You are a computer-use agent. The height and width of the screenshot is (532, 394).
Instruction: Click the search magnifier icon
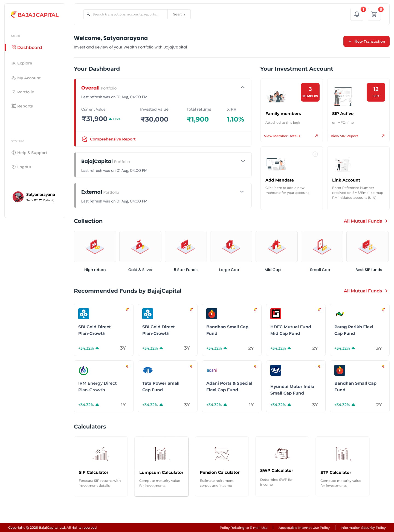tap(88, 14)
